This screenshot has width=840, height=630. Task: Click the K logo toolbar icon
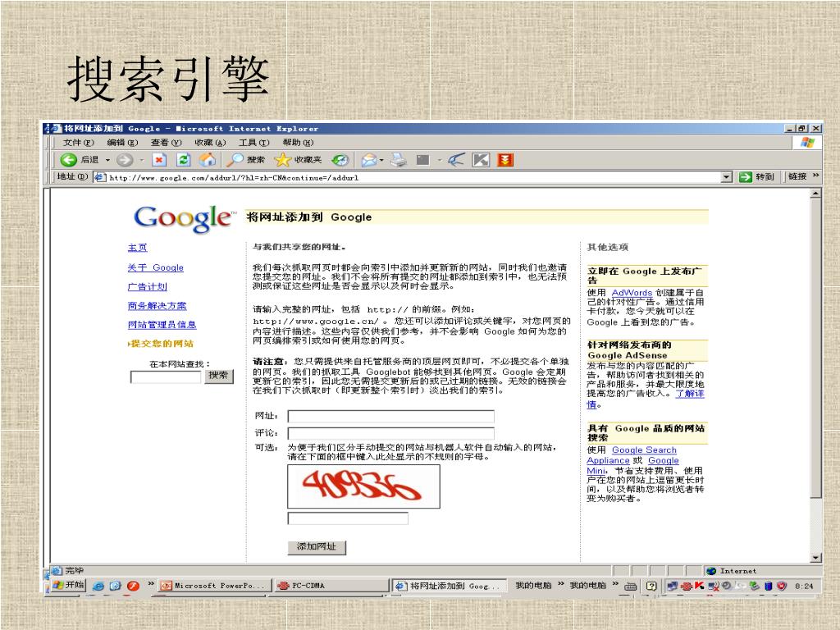tap(481, 160)
